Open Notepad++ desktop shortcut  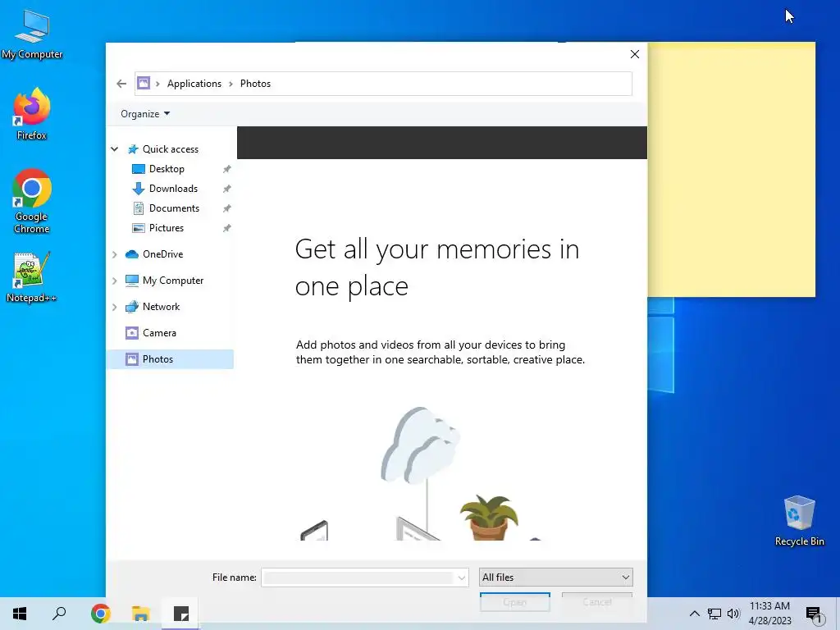coord(32,277)
